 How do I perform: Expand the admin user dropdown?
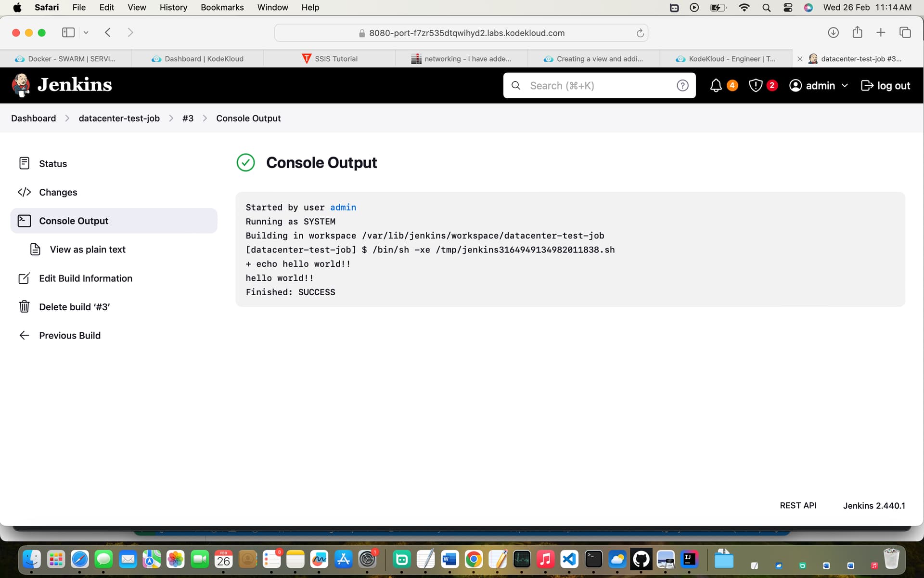845,86
